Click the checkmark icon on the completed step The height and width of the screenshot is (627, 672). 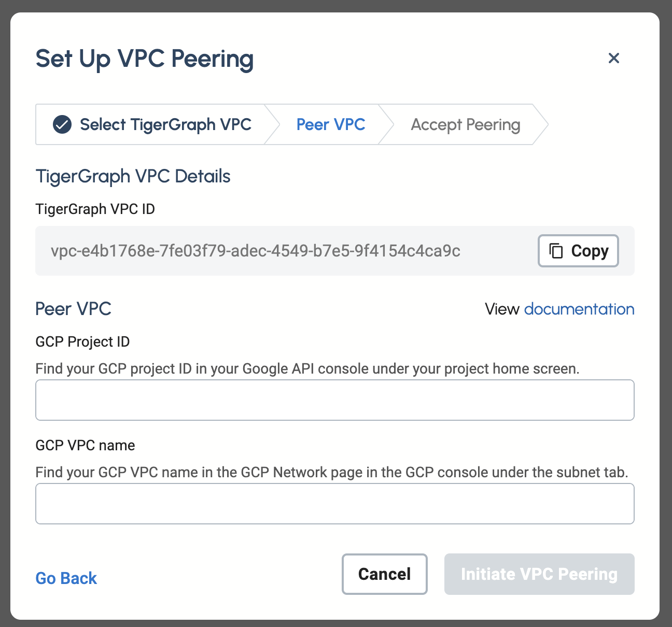click(62, 125)
